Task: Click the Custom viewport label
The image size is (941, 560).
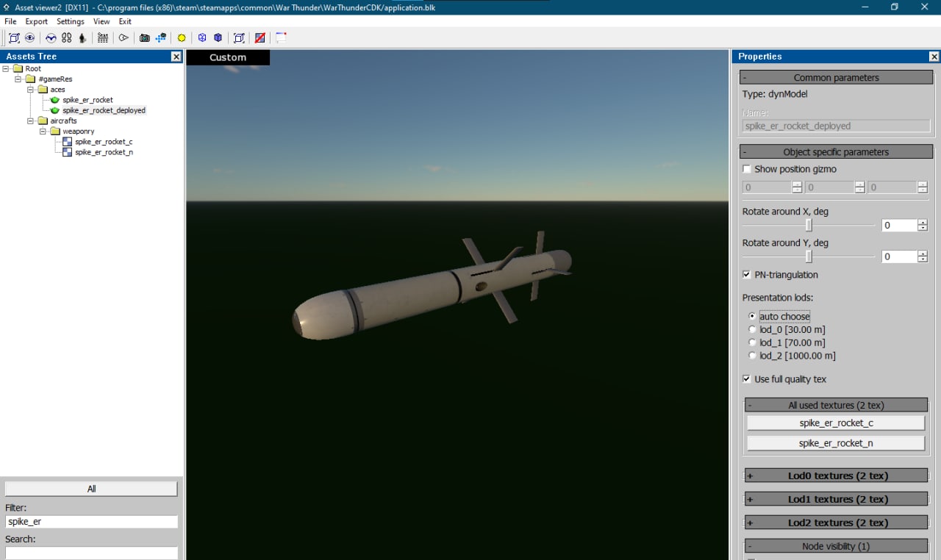Action: pyautogui.click(x=228, y=57)
